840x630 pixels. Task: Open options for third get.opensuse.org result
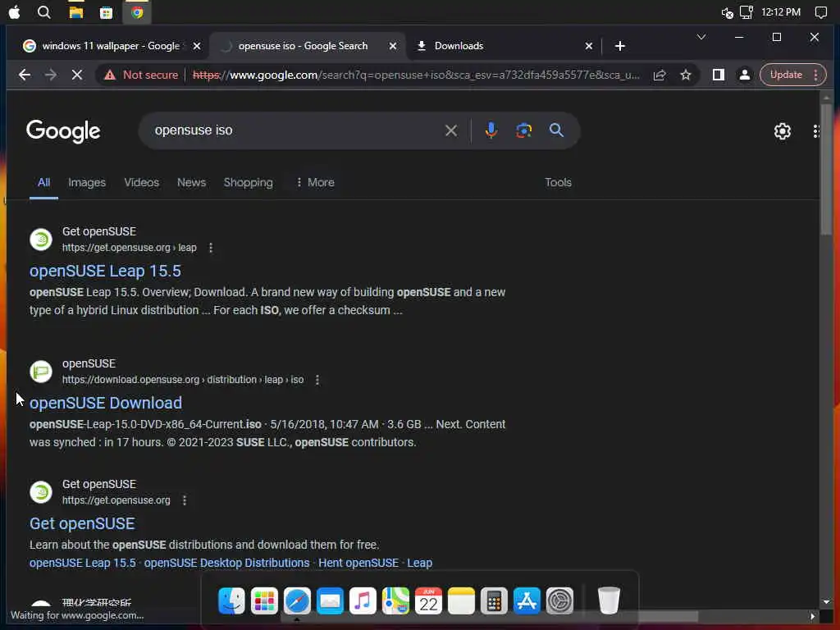[185, 500]
